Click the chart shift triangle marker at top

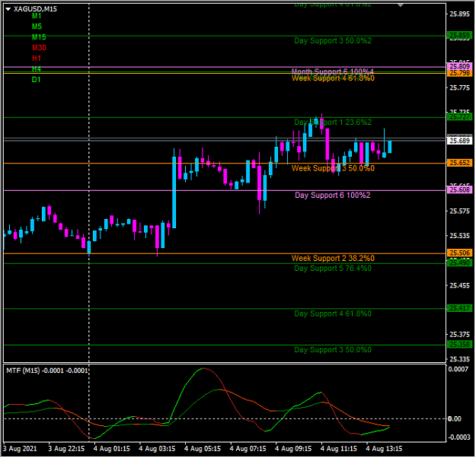tap(401, 5)
